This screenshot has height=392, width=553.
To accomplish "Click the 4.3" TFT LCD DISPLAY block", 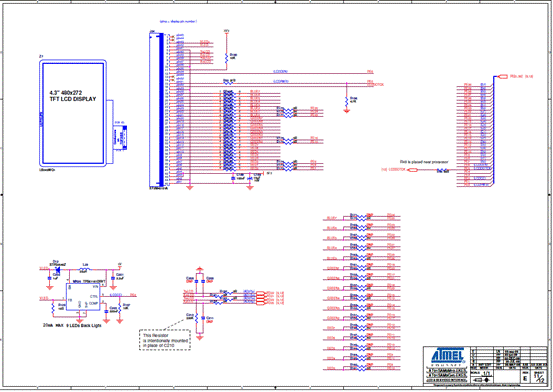I will (x=73, y=113).
